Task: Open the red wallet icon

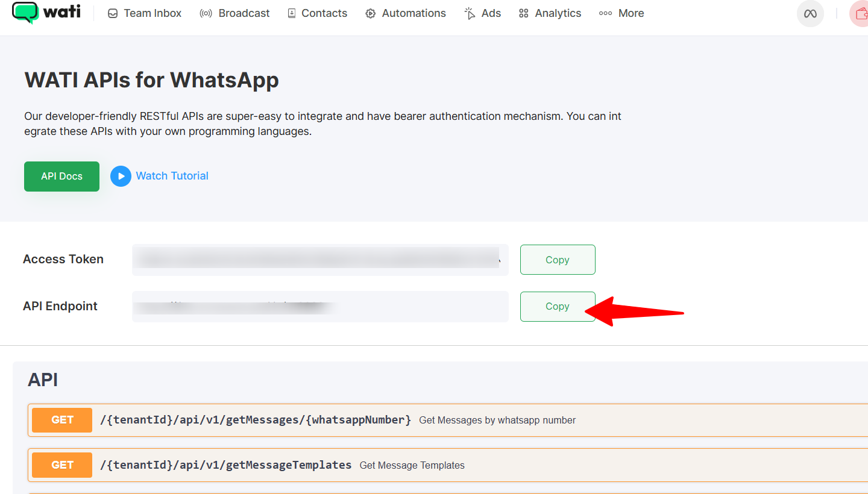Action: (859, 13)
